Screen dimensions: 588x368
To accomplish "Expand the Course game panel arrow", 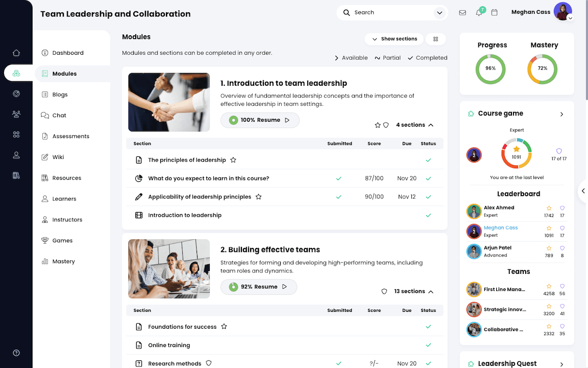I will (561, 114).
